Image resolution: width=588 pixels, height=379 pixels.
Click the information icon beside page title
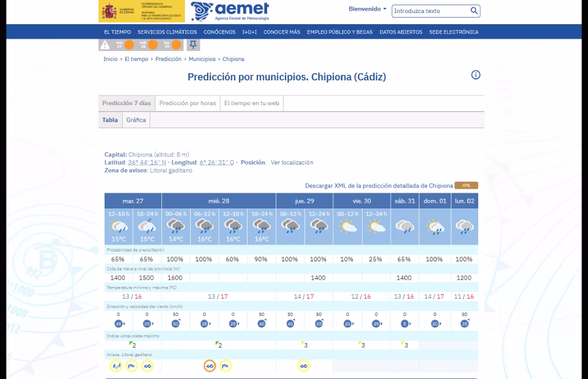point(476,74)
